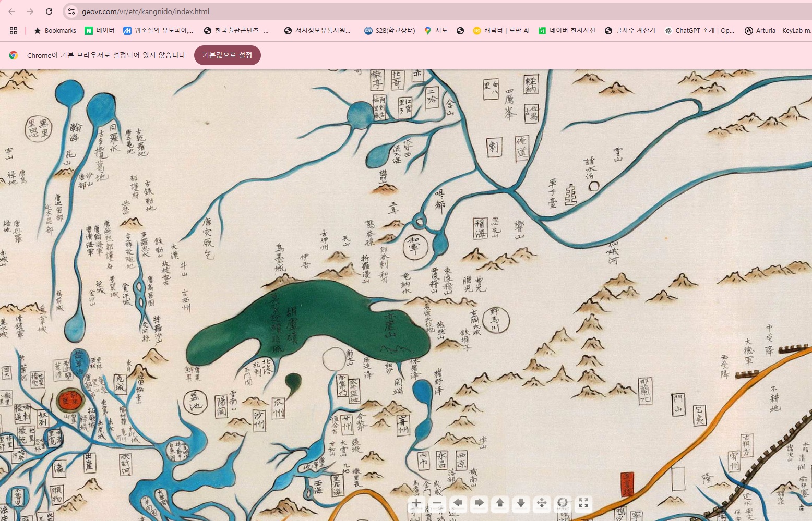Open the S2B(학교장터) bookmark

(x=390, y=31)
